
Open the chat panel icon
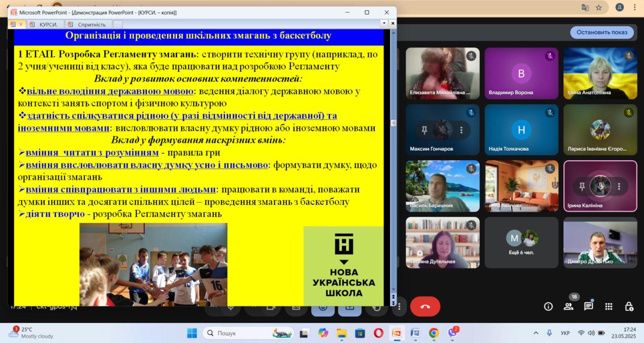click(589, 306)
